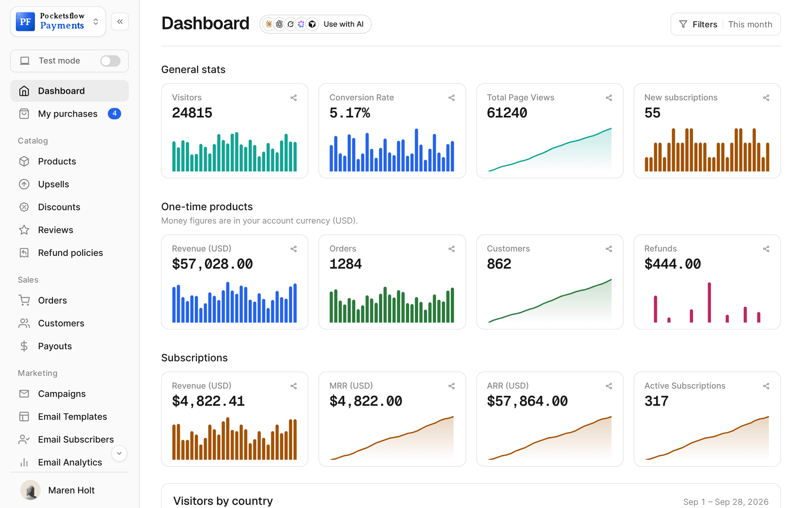Click the Reviews star icon
Screen dimensions: 812x508
[x=24, y=230]
